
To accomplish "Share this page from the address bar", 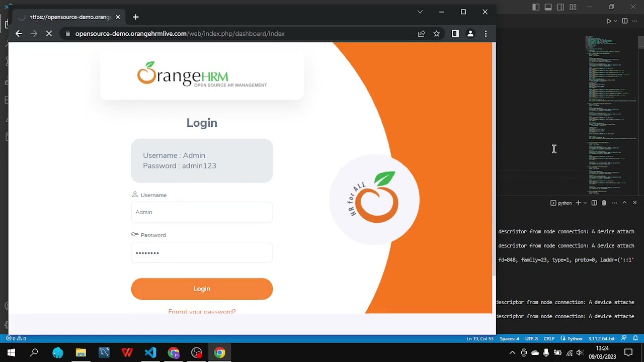I will [421, 34].
